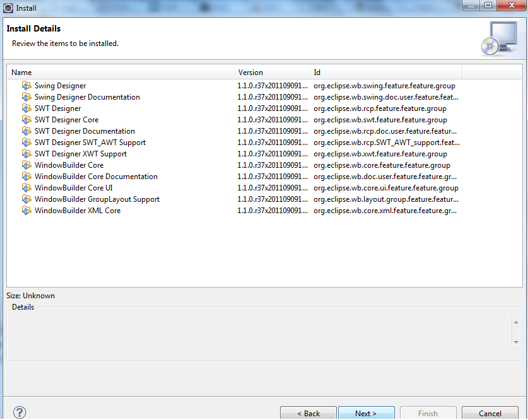Viewport: 528px width, 420px height.
Task: Select the SWT Designer Documentation entry
Action: 85,131
